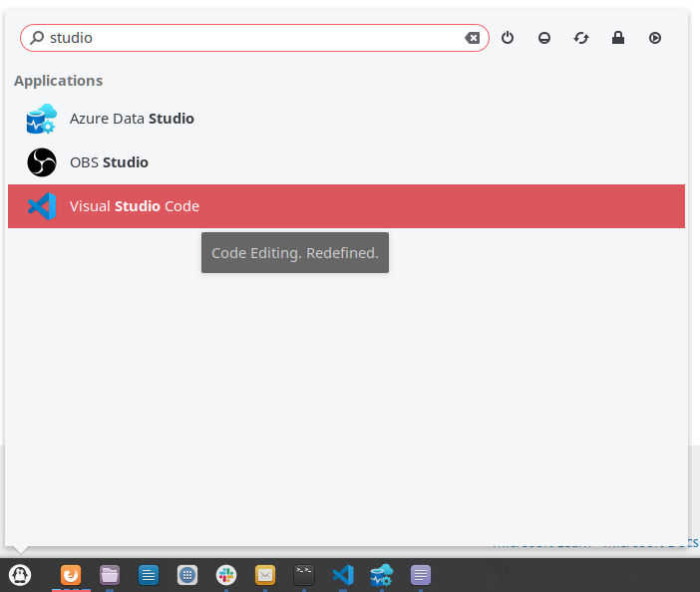Click the padlock lock screen icon
This screenshot has height=592, width=700.
pos(618,38)
